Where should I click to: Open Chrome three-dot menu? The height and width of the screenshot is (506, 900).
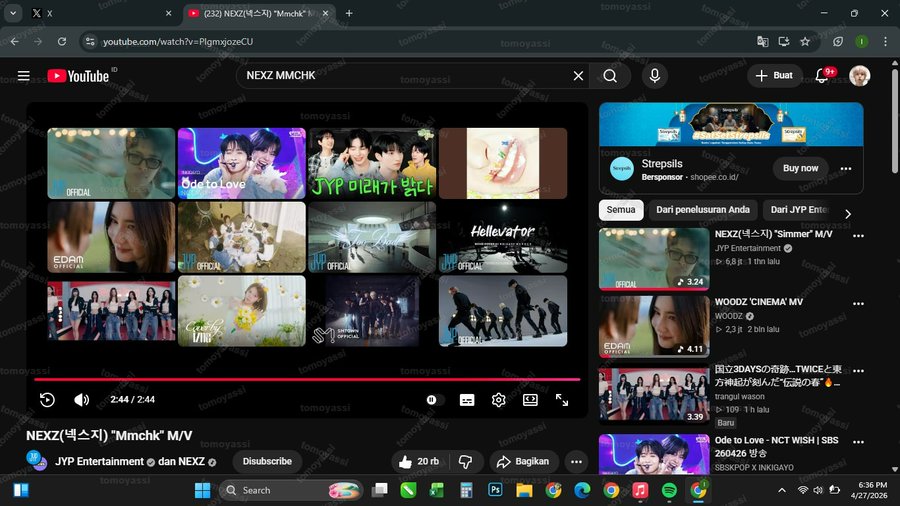pyautogui.click(x=885, y=41)
